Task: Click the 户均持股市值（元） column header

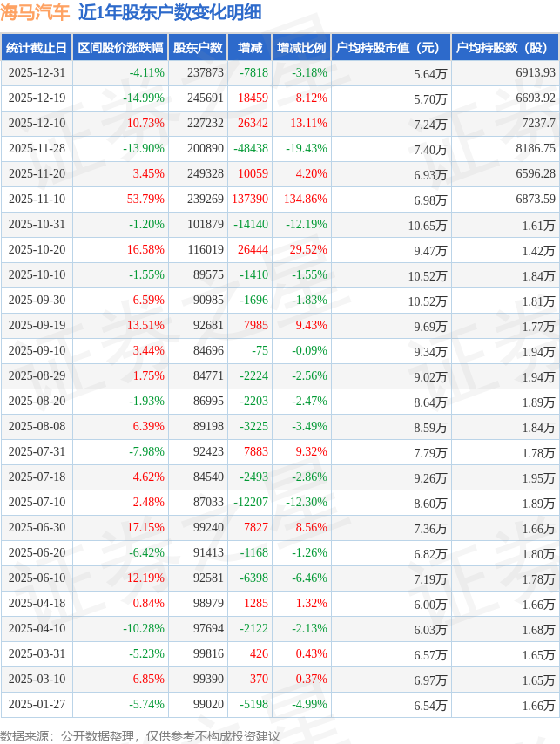Action: click(389, 48)
